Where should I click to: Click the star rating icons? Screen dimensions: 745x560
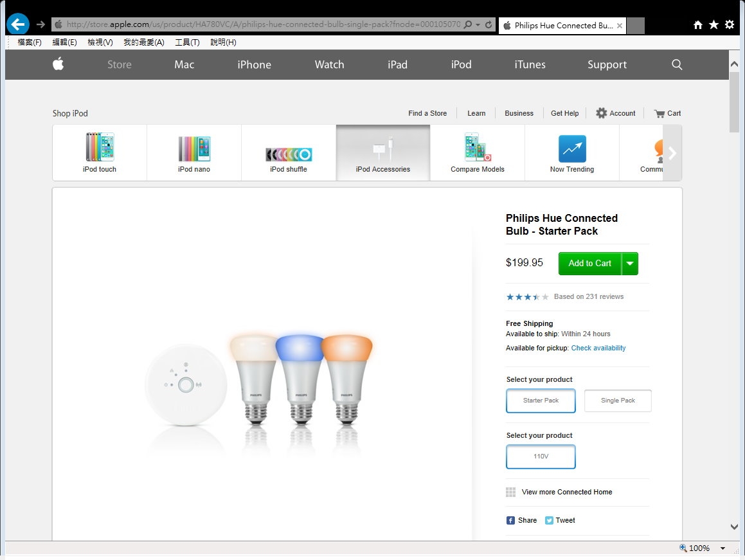pyautogui.click(x=527, y=297)
